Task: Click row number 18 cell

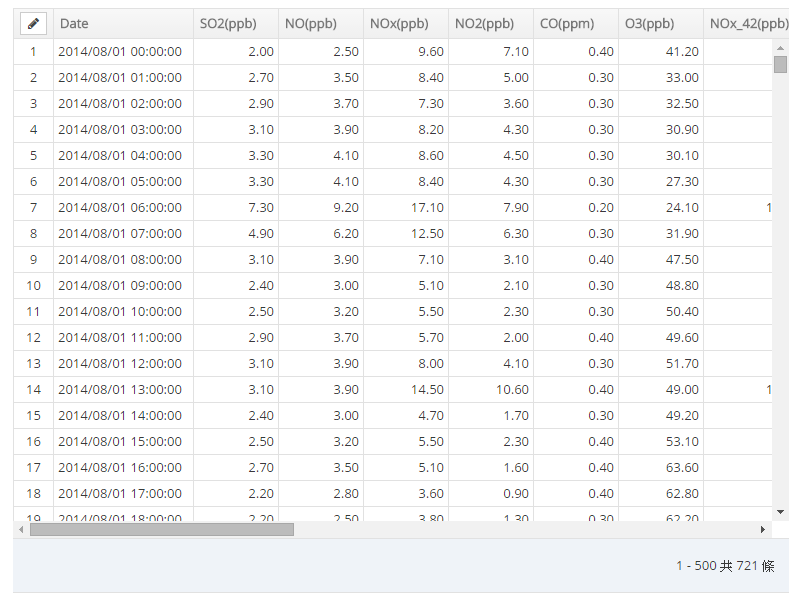Action: click(33, 493)
